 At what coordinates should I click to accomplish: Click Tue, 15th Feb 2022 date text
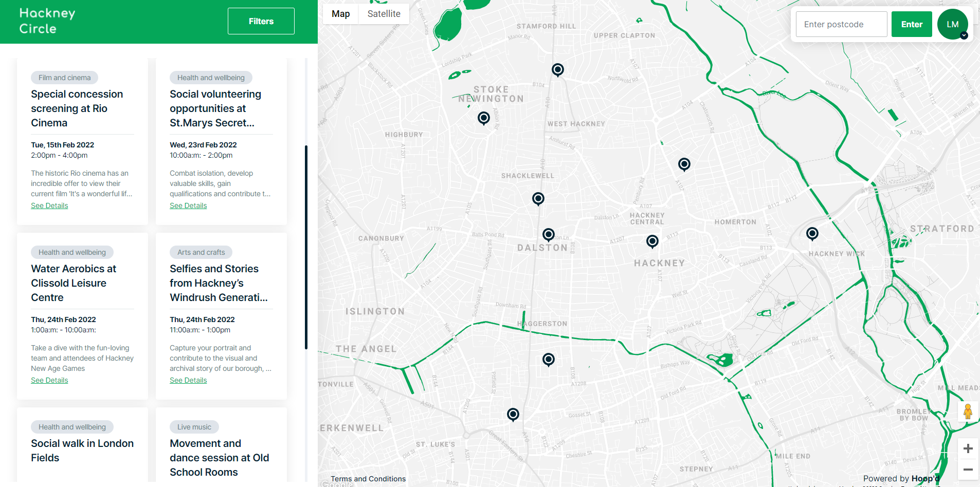[62, 145]
